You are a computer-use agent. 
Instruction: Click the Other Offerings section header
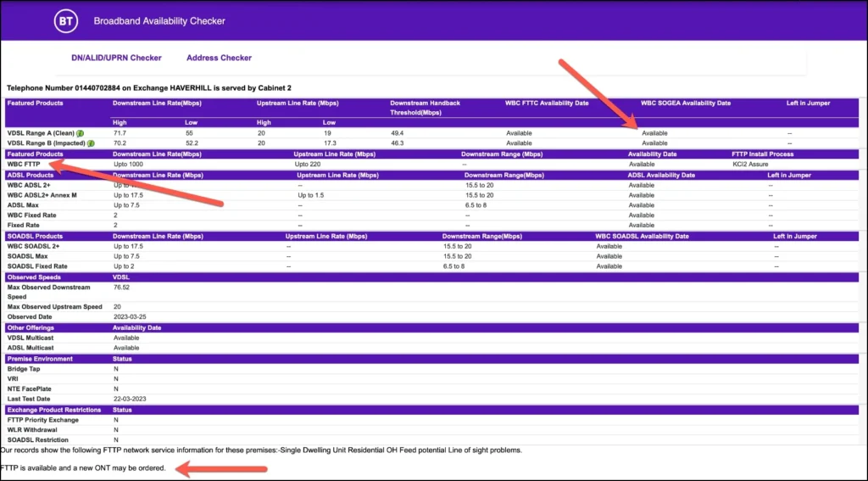pyautogui.click(x=31, y=328)
